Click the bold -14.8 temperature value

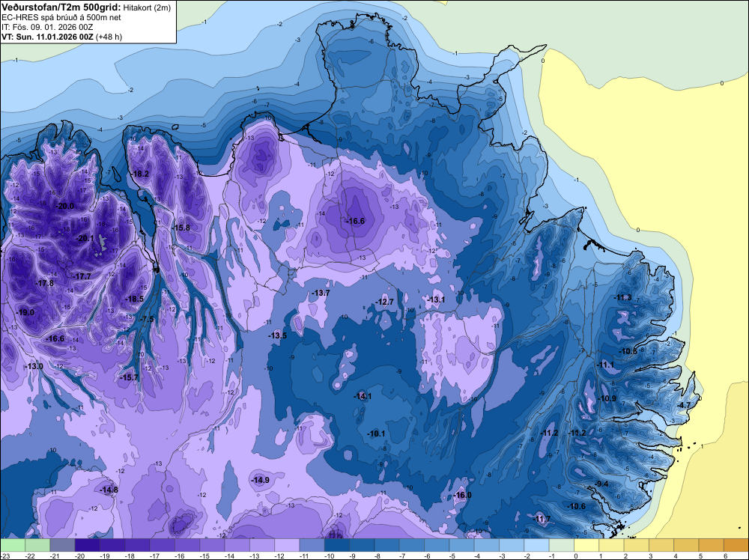pos(109,490)
